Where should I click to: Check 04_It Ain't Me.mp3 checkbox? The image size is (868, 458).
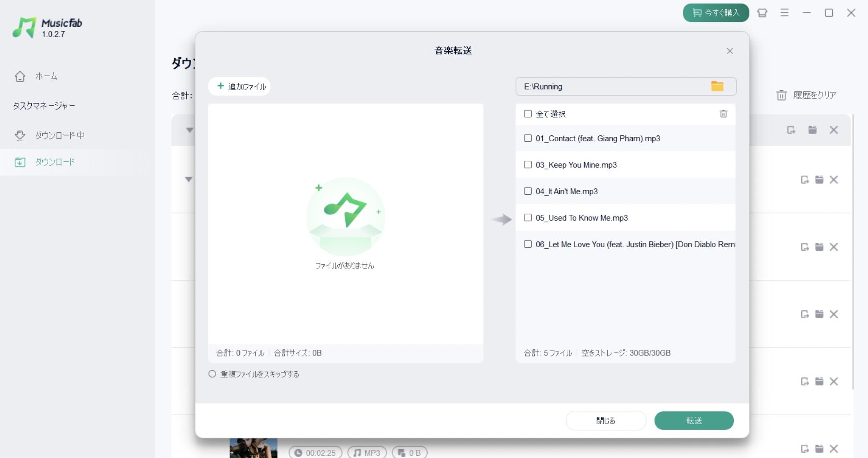click(x=528, y=191)
